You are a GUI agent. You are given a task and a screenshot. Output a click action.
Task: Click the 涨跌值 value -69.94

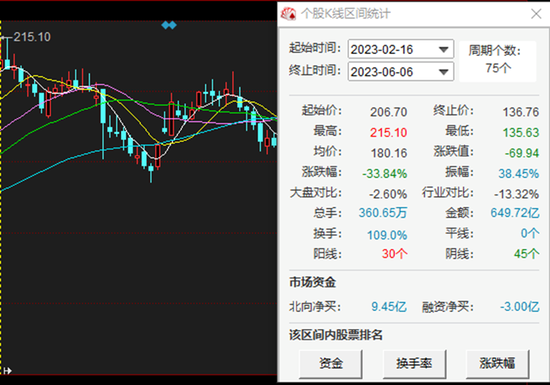coord(522,153)
